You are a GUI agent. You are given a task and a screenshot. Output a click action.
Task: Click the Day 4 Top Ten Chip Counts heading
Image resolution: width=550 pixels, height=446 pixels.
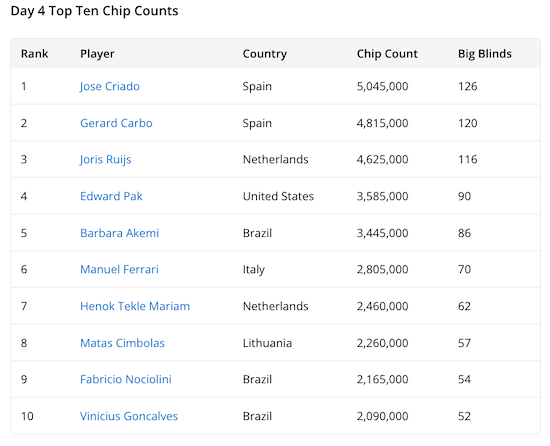tap(94, 11)
